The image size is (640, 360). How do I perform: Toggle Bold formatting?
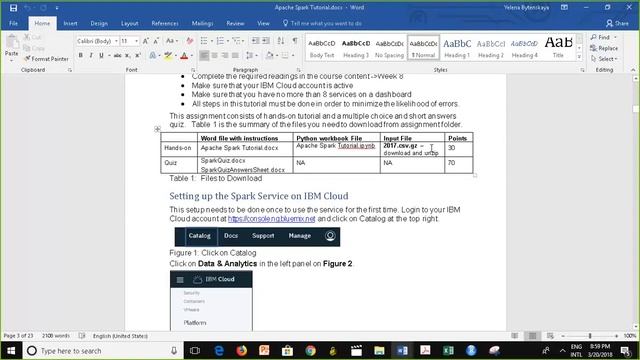click(80, 56)
